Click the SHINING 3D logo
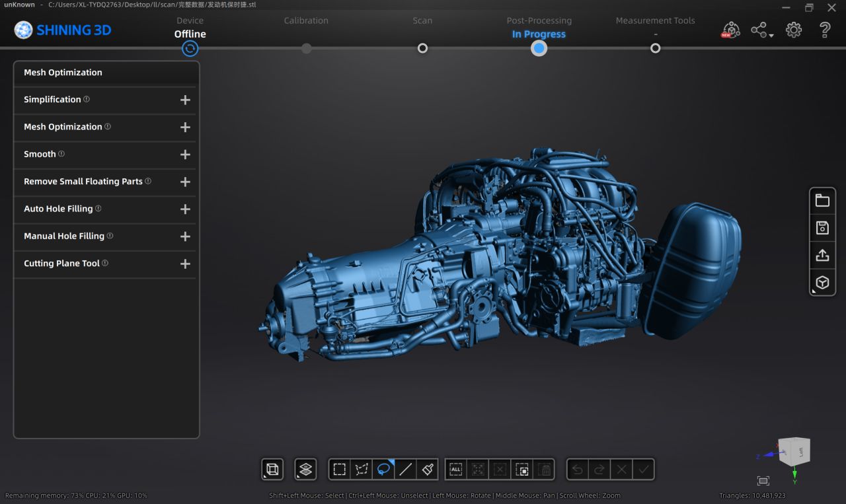 click(x=63, y=30)
